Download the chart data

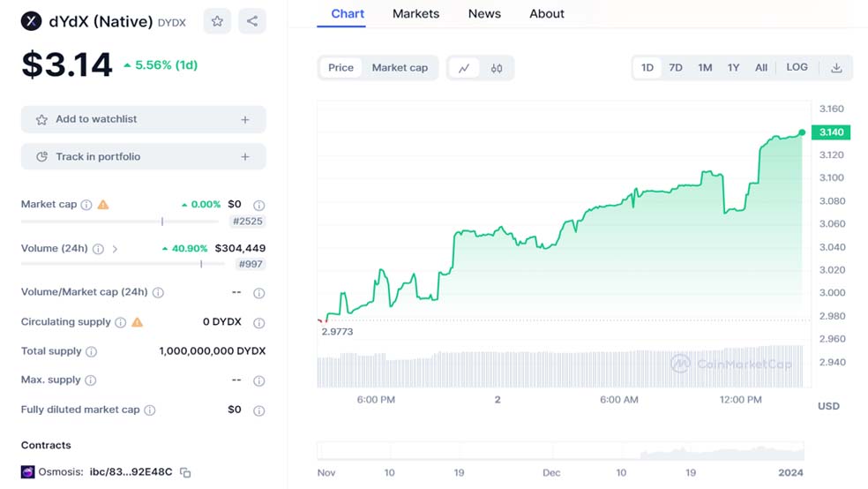pyautogui.click(x=836, y=68)
